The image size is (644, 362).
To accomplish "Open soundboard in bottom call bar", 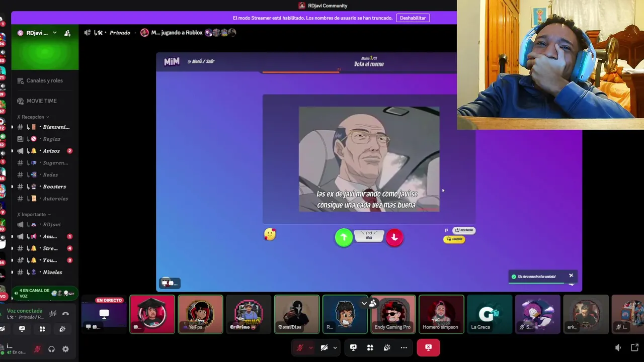I will click(x=387, y=347).
